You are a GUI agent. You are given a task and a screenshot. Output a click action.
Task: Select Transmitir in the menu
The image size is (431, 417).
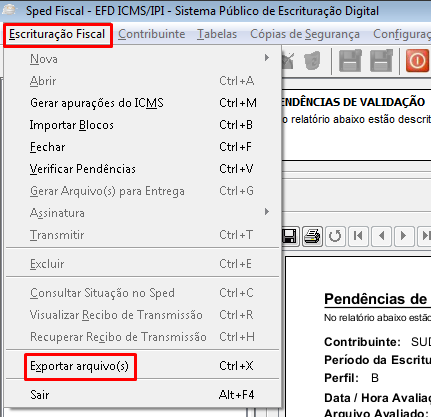(x=143, y=235)
